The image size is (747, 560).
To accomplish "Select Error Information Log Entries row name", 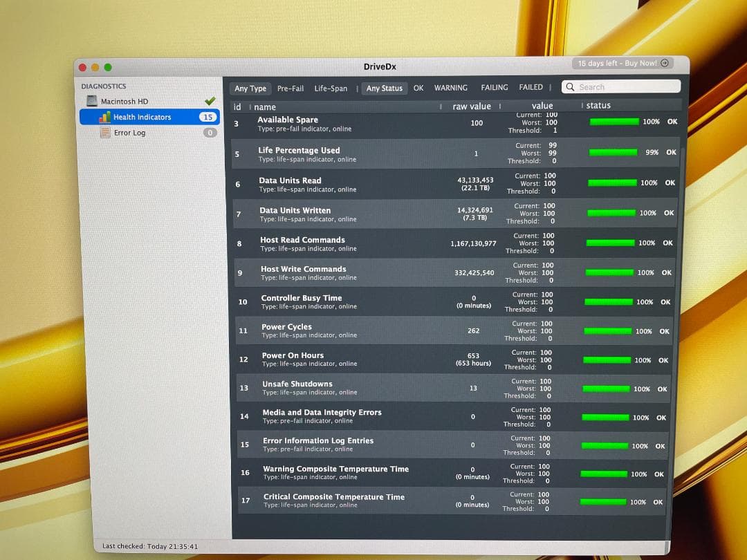I will point(318,441).
